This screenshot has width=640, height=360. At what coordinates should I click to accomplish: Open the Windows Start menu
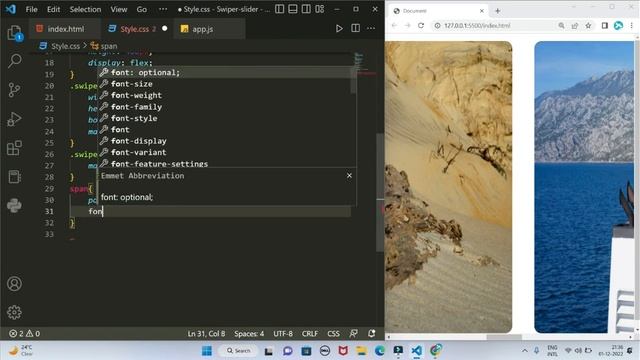pyautogui.click(x=207, y=351)
